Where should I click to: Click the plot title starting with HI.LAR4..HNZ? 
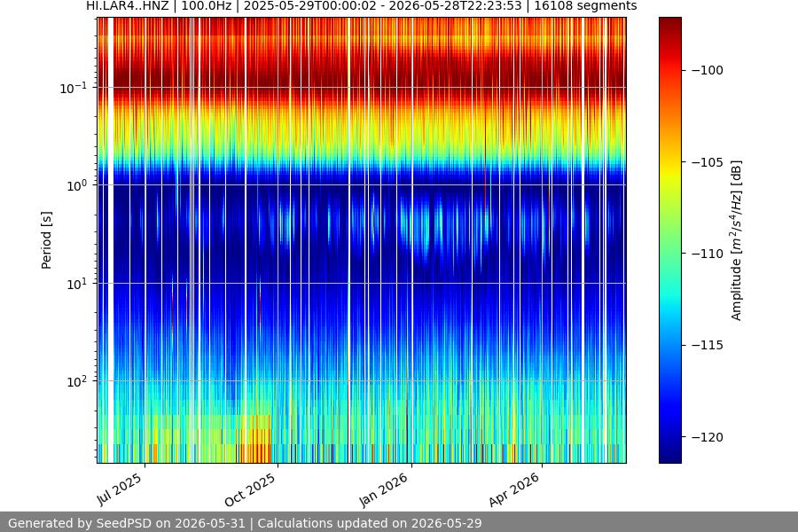click(x=362, y=6)
